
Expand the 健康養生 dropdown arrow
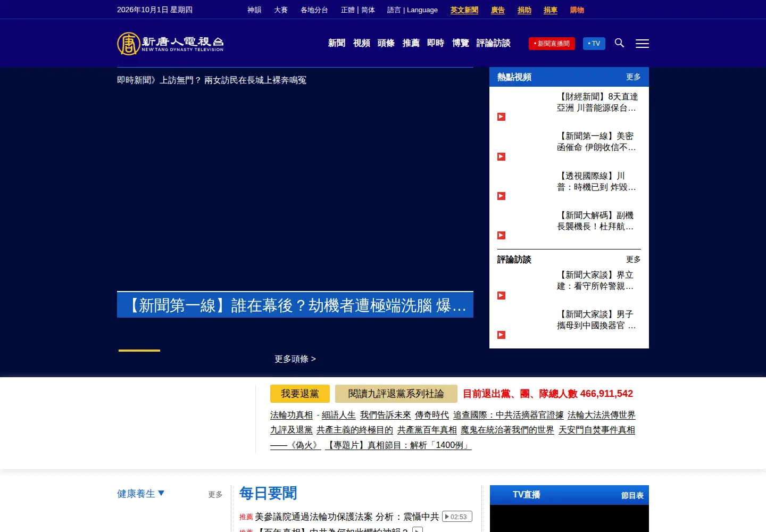coord(161,493)
